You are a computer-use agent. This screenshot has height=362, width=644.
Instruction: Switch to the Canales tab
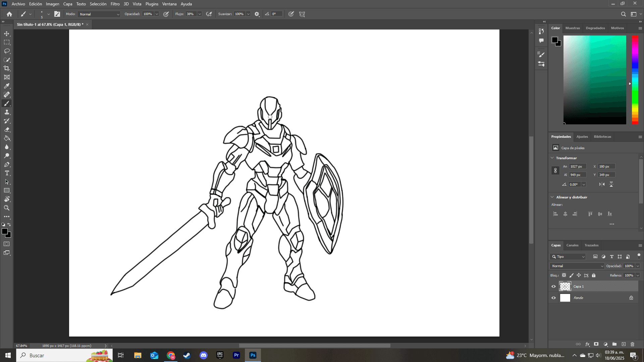[x=572, y=245]
